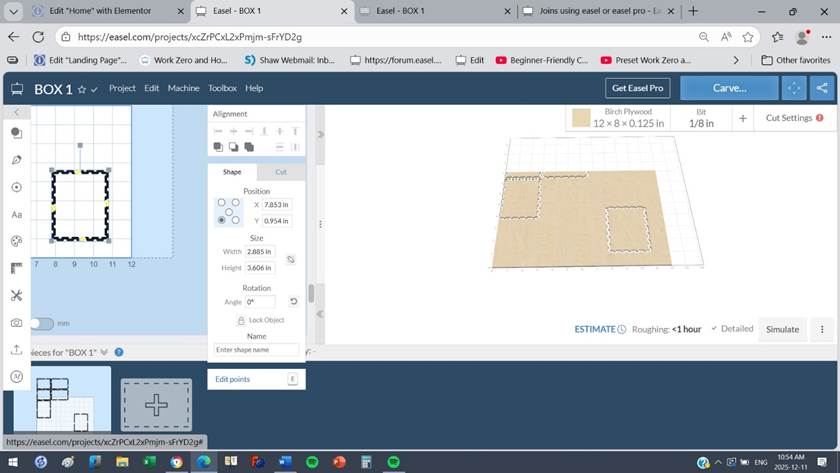
Task: Open the camera image trace tool
Action: pos(16,323)
